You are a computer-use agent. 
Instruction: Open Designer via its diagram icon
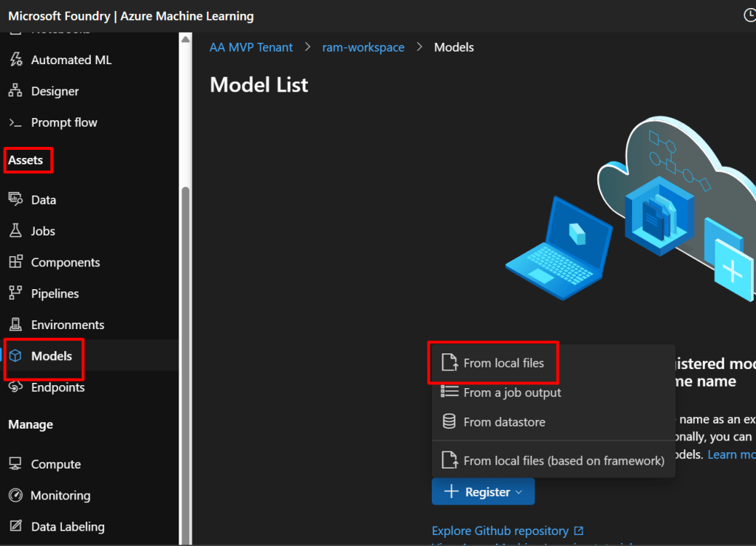[16, 91]
